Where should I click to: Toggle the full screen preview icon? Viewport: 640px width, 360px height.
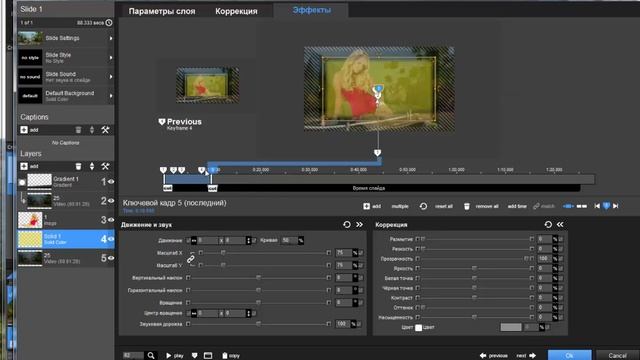[208, 356]
